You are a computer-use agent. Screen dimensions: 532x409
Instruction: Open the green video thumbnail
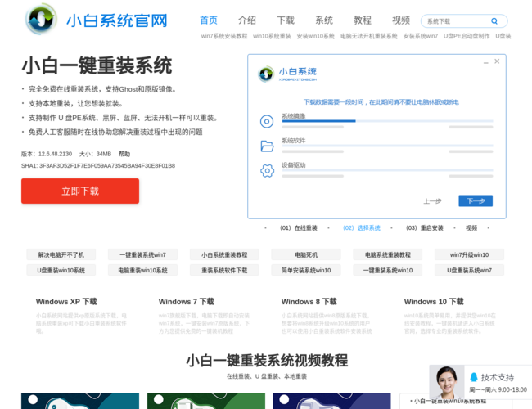[206, 401]
